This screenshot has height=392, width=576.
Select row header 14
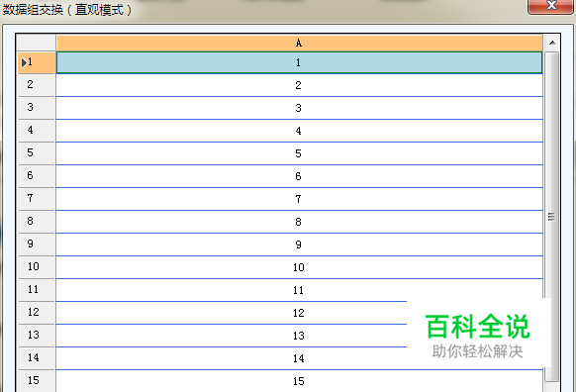[x=37, y=358]
